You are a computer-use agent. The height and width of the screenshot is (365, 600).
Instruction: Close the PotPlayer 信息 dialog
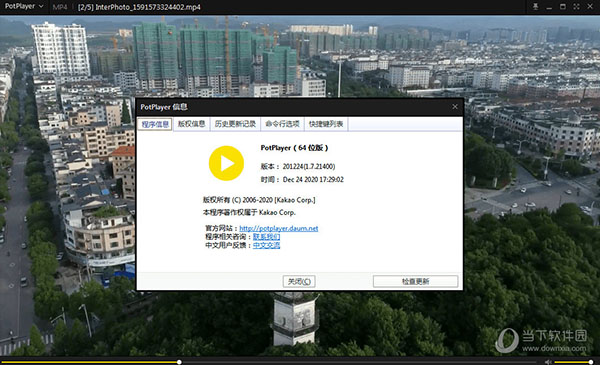click(x=455, y=107)
